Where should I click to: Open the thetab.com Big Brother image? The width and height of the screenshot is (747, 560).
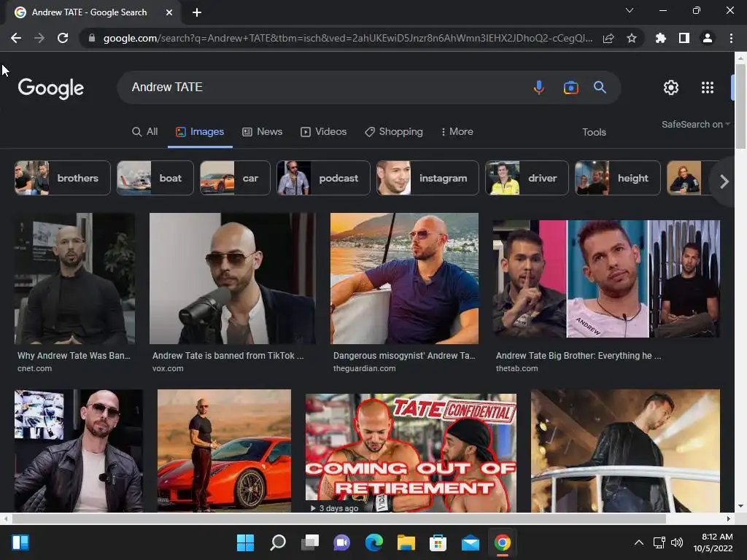[606, 279]
